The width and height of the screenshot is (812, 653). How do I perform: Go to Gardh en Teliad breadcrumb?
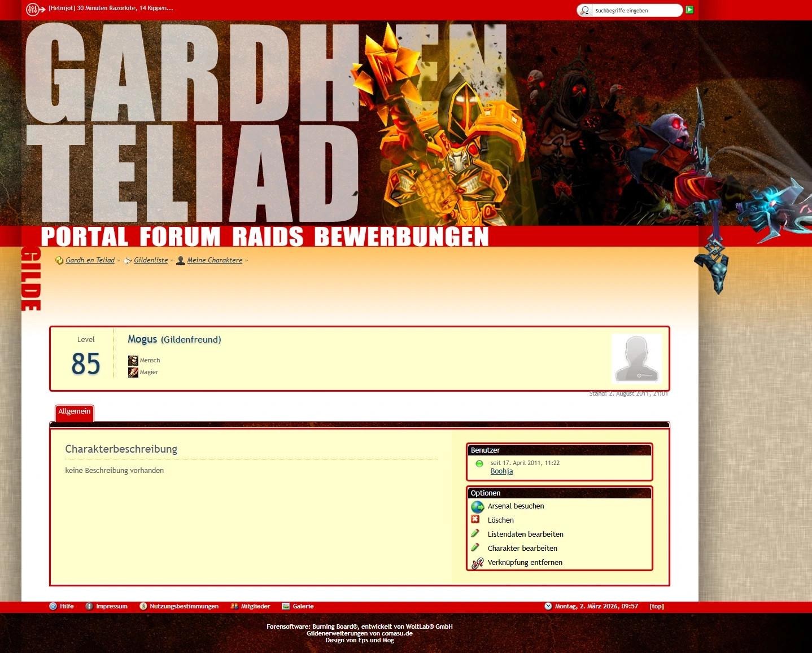[90, 260]
